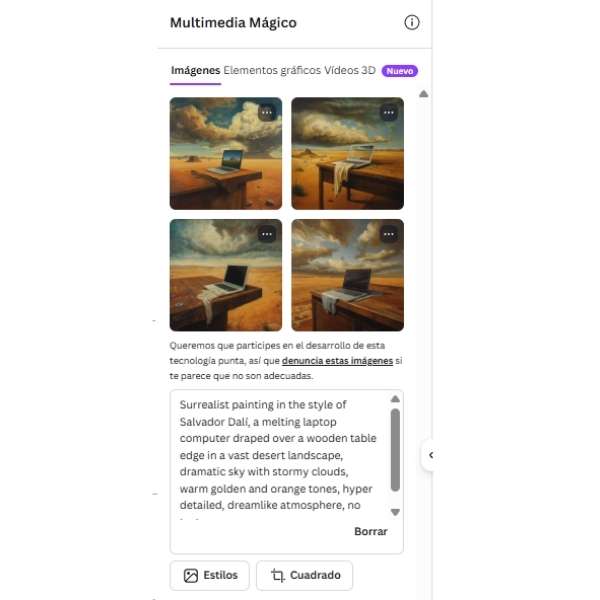Click the Borrar button to clear prompt
The image size is (600, 600).
(x=370, y=532)
